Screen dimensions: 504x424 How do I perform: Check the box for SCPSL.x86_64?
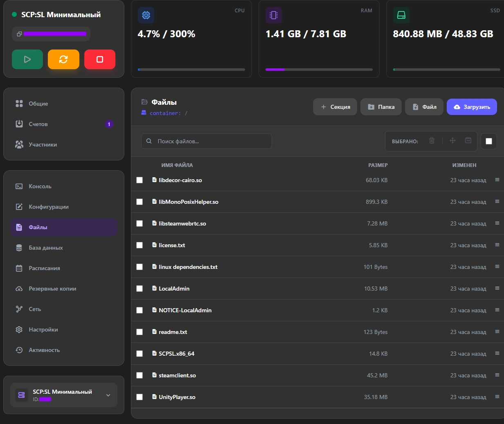139,354
